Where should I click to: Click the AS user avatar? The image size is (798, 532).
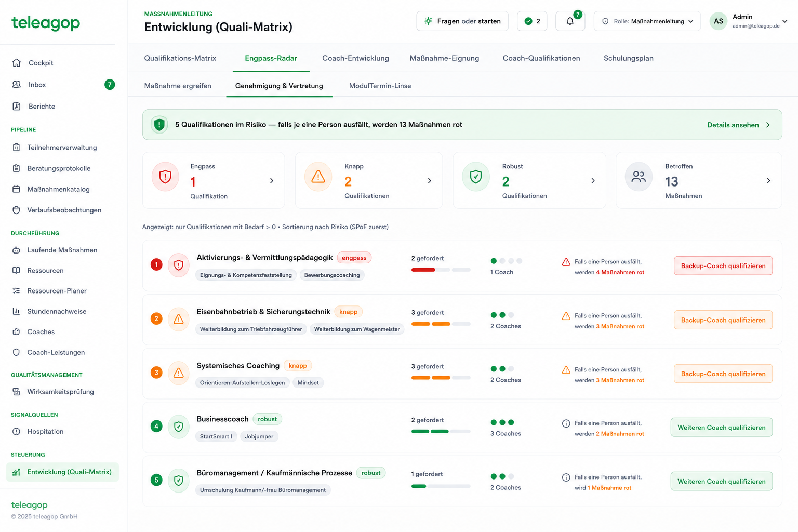(x=719, y=21)
